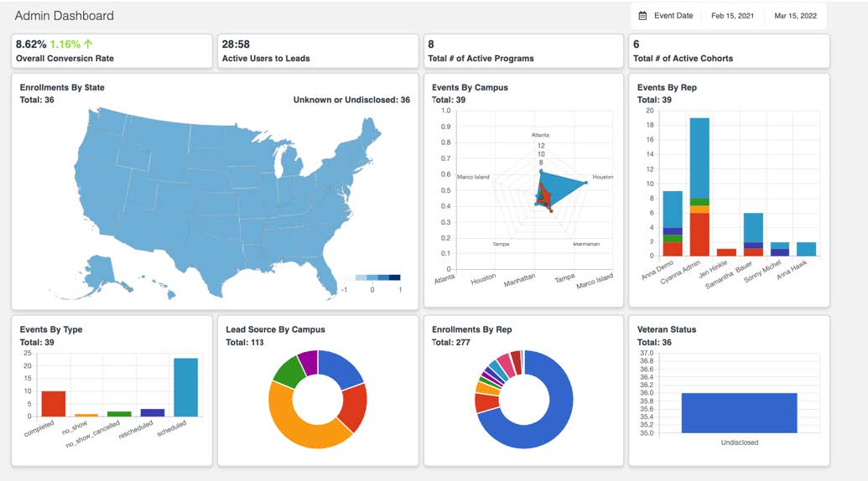The height and width of the screenshot is (481, 868).
Task: Open the Feb 15, 2021 start date picker
Action: click(x=732, y=16)
